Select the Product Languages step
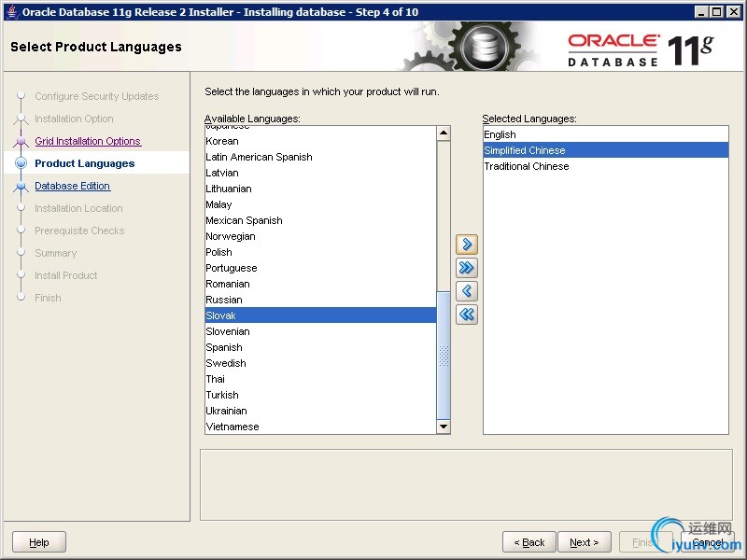The image size is (747, 560). pyautogui.click(x=84, y=163)
